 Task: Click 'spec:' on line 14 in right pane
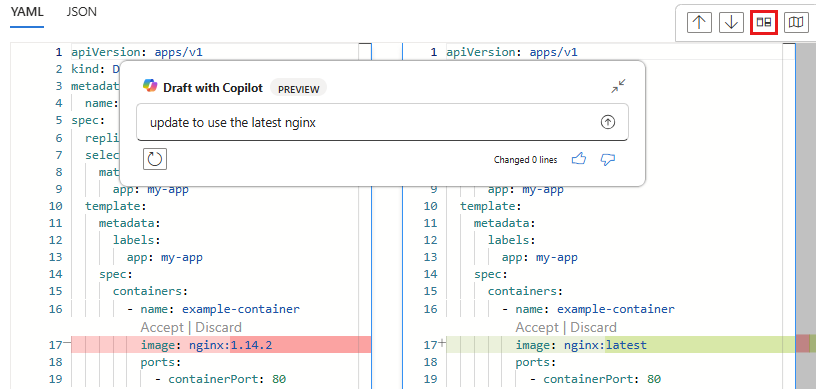click(491, 274)
